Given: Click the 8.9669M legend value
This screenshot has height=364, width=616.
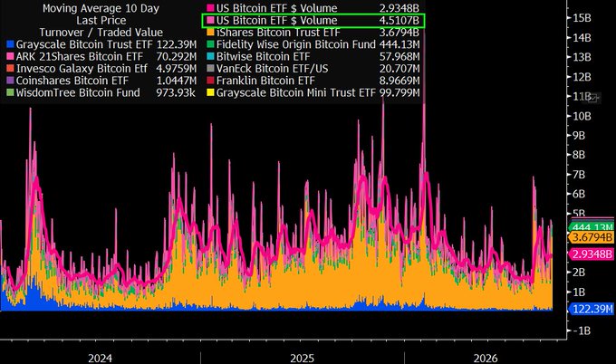Looking at the screenshot, I should coord(399,81).
